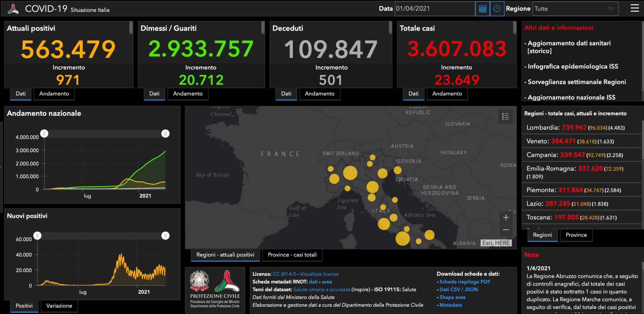Viewport: 644px width, 314px height.
Task: Grab right range handle on Andamento nazionale chart
Action: (165, 134)
